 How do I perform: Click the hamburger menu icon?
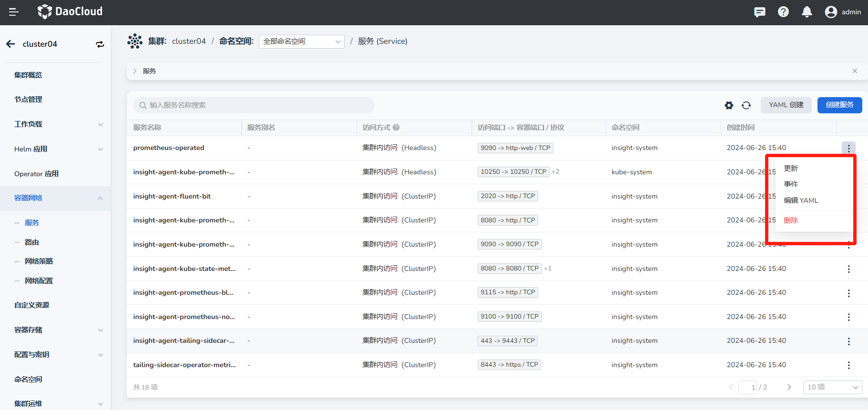pos(14,12)
